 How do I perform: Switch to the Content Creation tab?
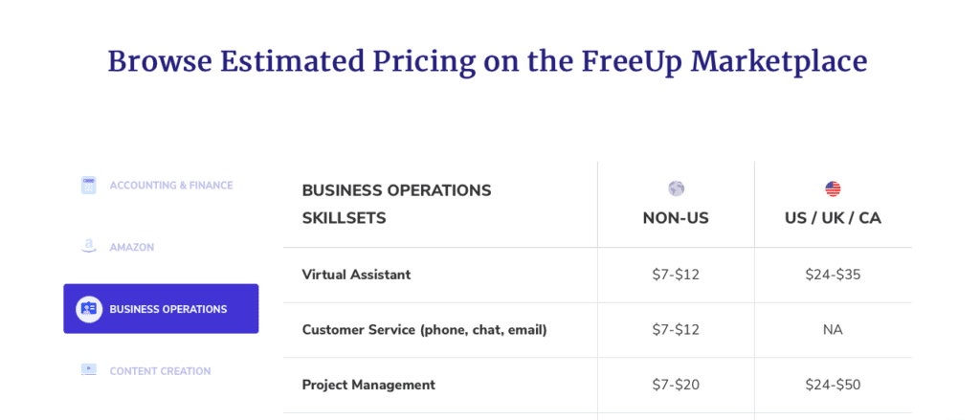(161, 370)
